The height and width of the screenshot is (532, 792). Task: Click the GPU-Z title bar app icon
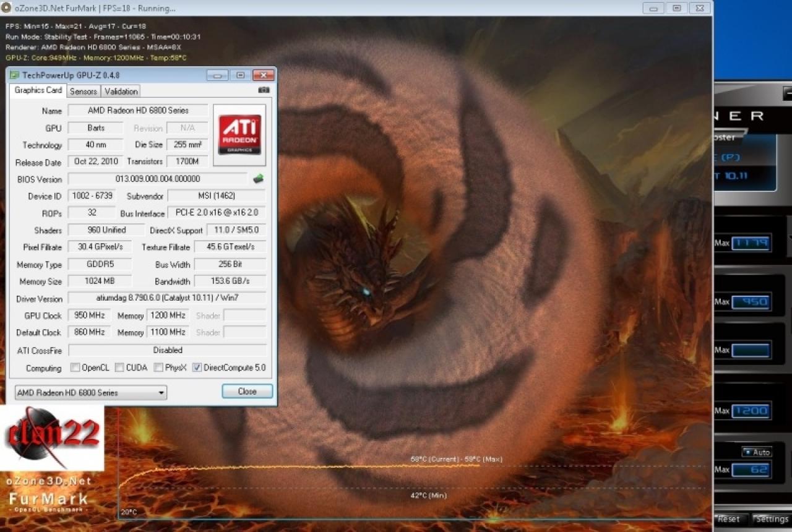point(14,75)
